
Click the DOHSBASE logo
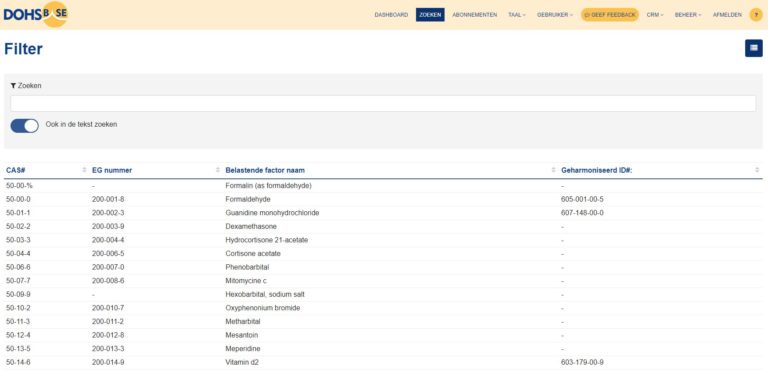[x=35, y=14]
